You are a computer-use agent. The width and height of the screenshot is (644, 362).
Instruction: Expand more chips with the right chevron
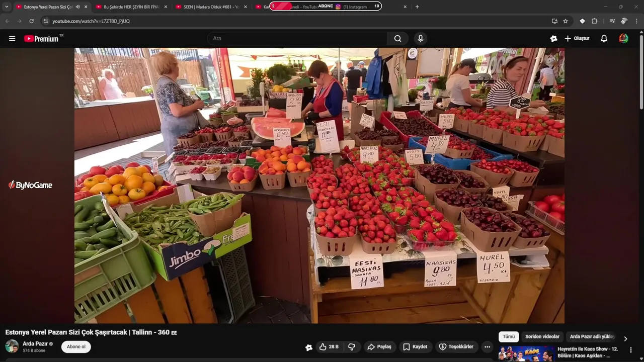click(x=625, y=338)
